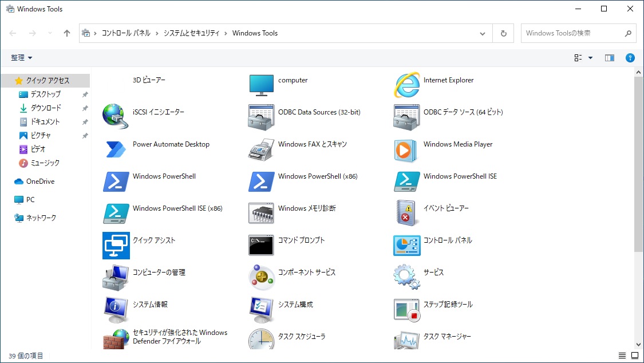Open ミュージック in navigation pane
This screenshot has width=644, height=363.
(x=45, y=163)
